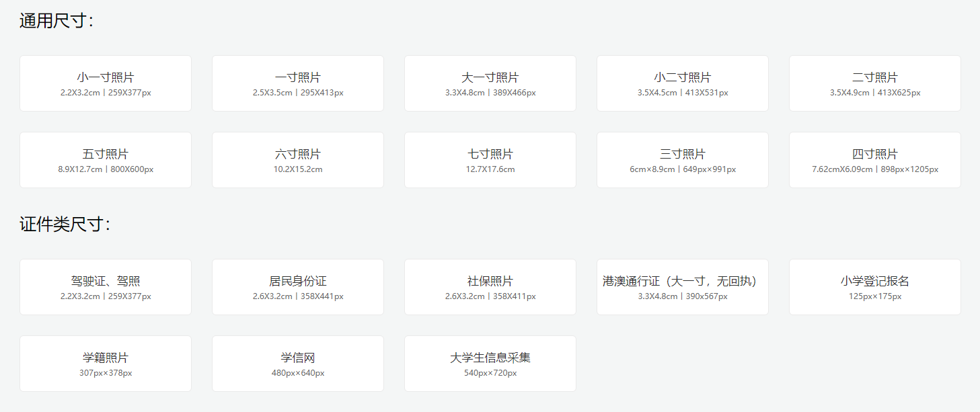This screenshot has width=980, height=412.
Task: Choose the 社保照片 size option
Action: pyautogui.click(x=490, y=286)
